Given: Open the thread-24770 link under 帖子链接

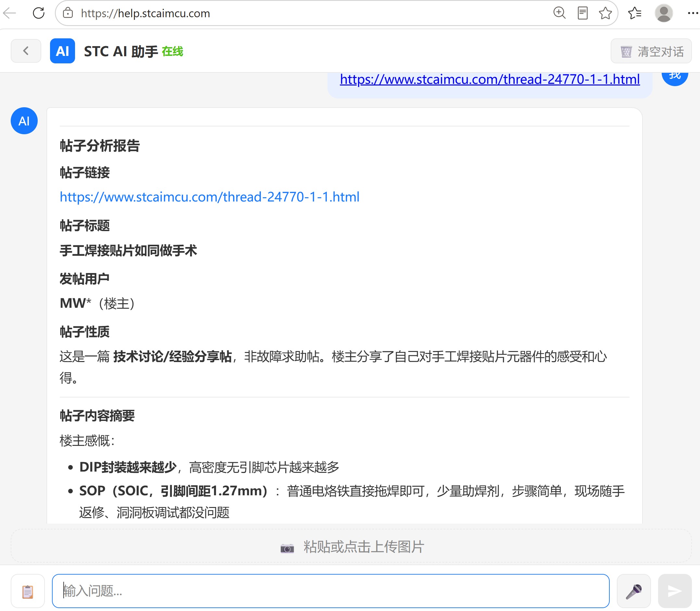Looking at the screenshot, I should coord(210,197).
